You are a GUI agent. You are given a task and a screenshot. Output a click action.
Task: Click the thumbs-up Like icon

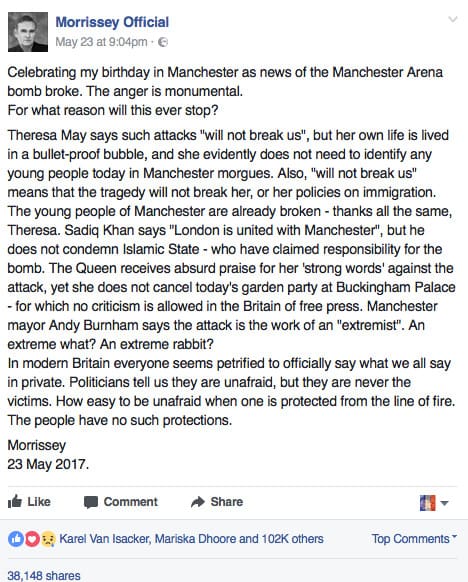click(x=15, y=501)
